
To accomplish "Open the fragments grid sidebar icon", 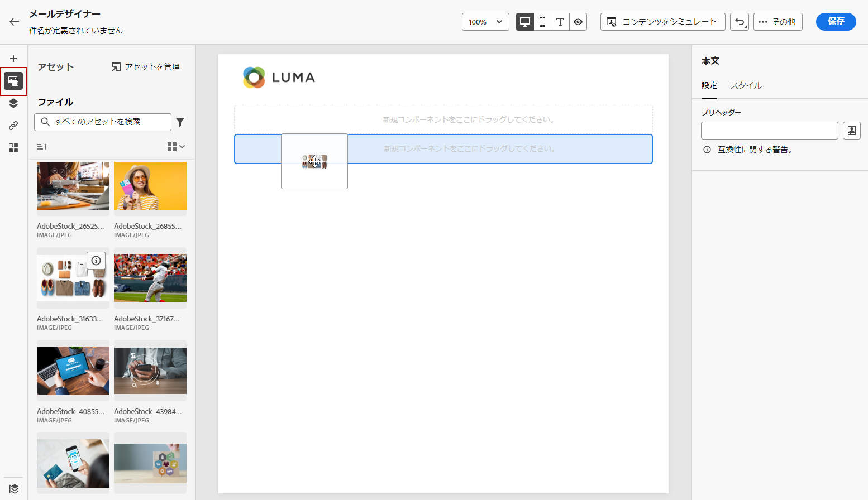I will click(x=13, y=148).
